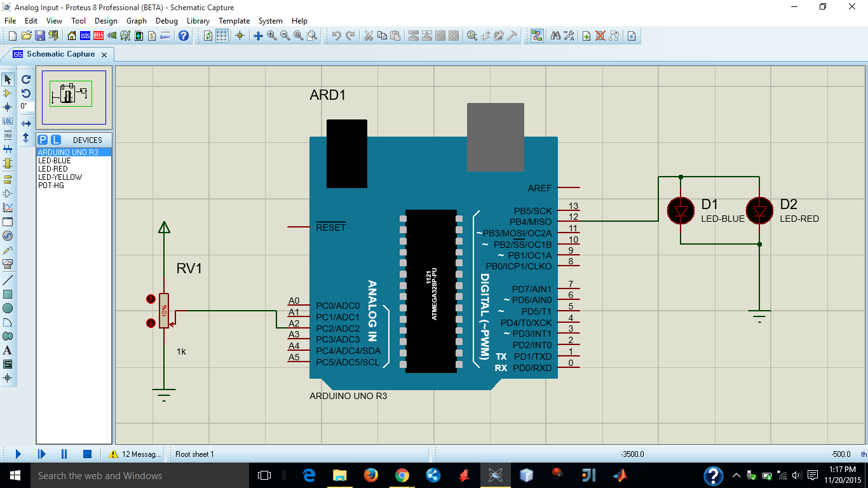This screenshot has height=488, width=868.
Task: Rotate anti-clockwise arrow icon
Action: [26, 93]
